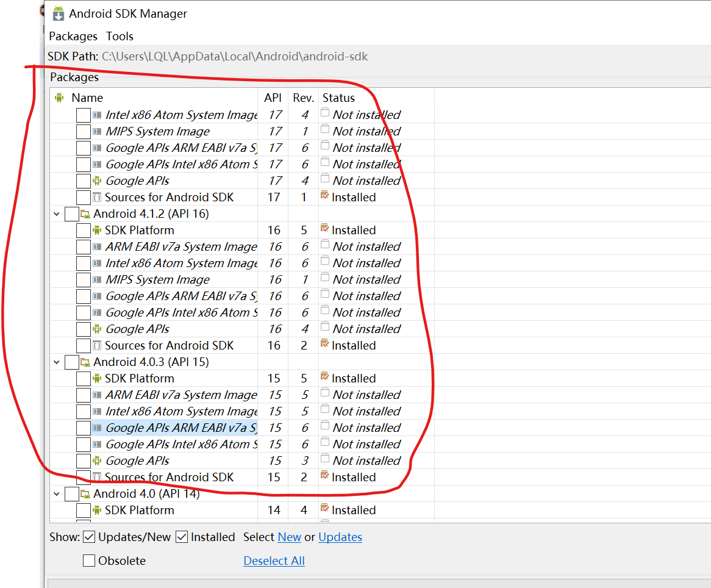Click the Rev. column header
Screen dimensions: 711x588
point(303,98)
